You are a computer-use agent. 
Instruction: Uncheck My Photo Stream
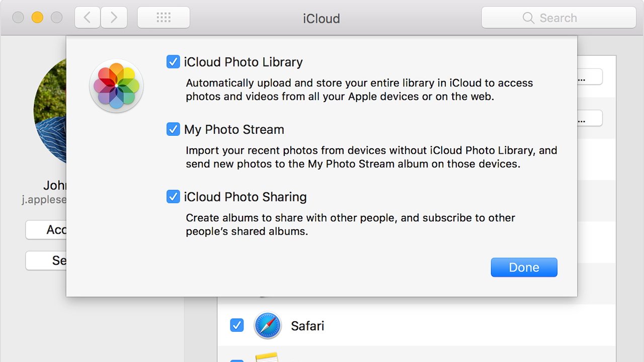tap(173, 129)
